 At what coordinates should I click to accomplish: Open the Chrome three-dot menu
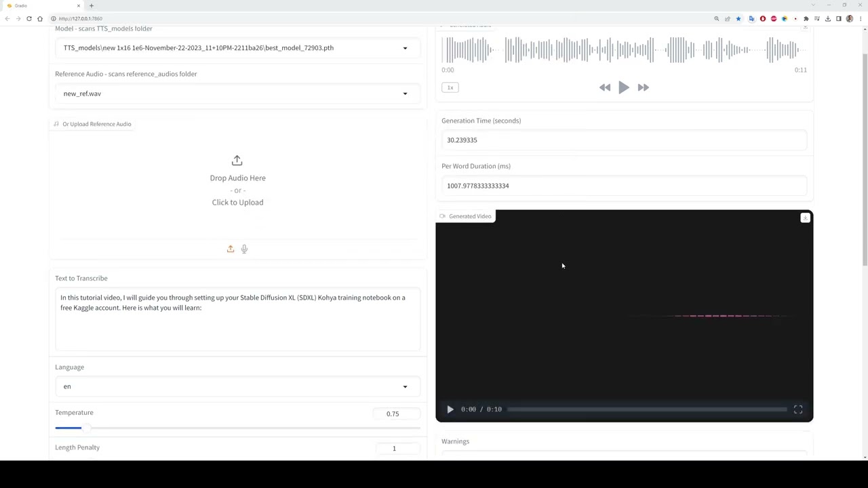click(x=861, y=19)
